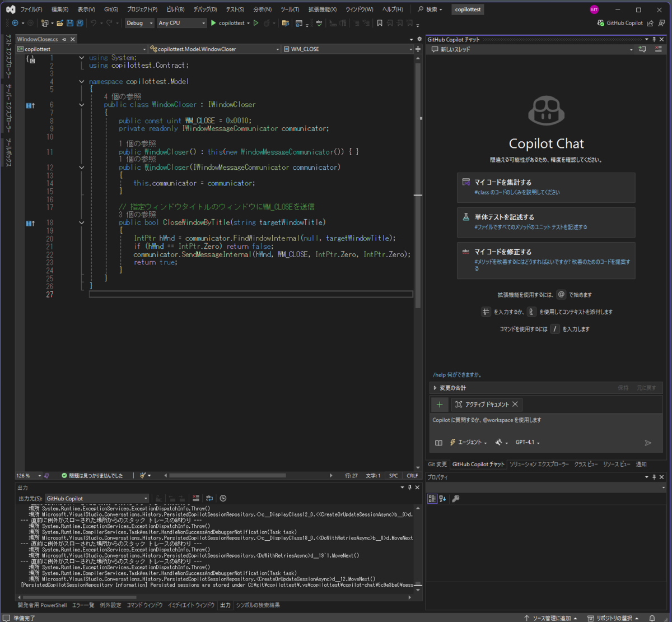Remove the active document context chip
This screenshot has width=672, height=622.
(515, 405)
